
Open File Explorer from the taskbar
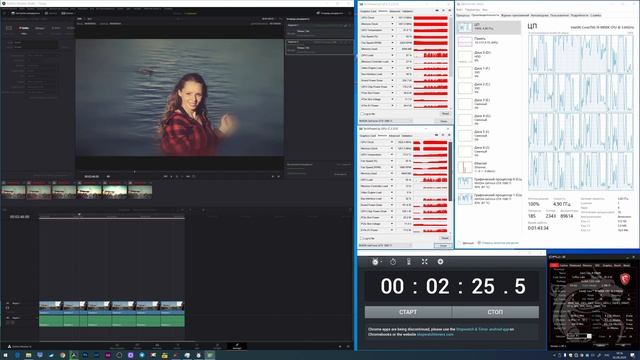click(x=29, y=356)
